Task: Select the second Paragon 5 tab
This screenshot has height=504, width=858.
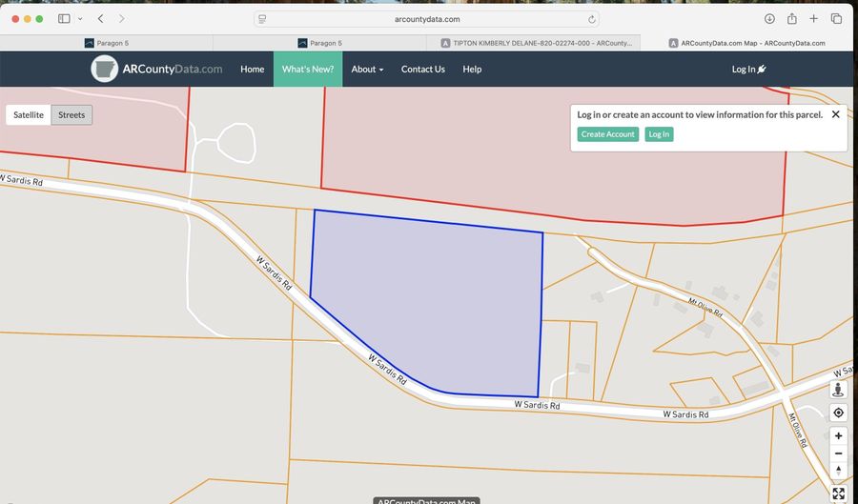Action: 319,43
